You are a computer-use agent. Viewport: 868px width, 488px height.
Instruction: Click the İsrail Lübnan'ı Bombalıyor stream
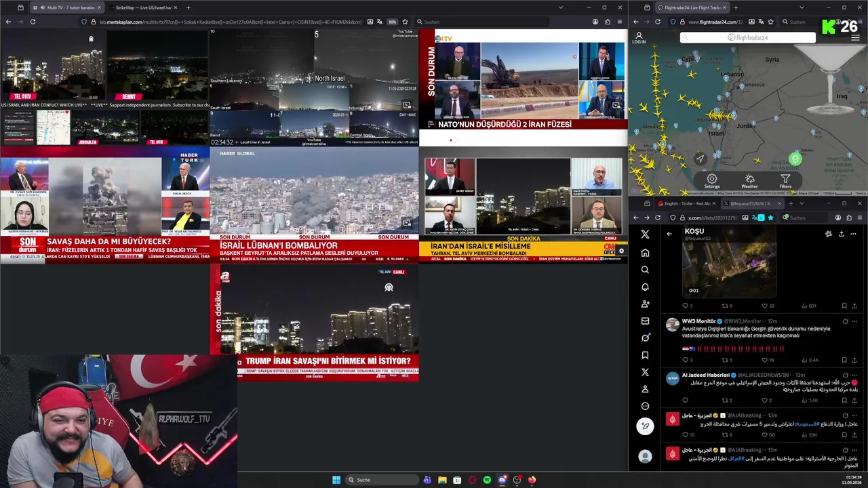[x=314, y=205]
